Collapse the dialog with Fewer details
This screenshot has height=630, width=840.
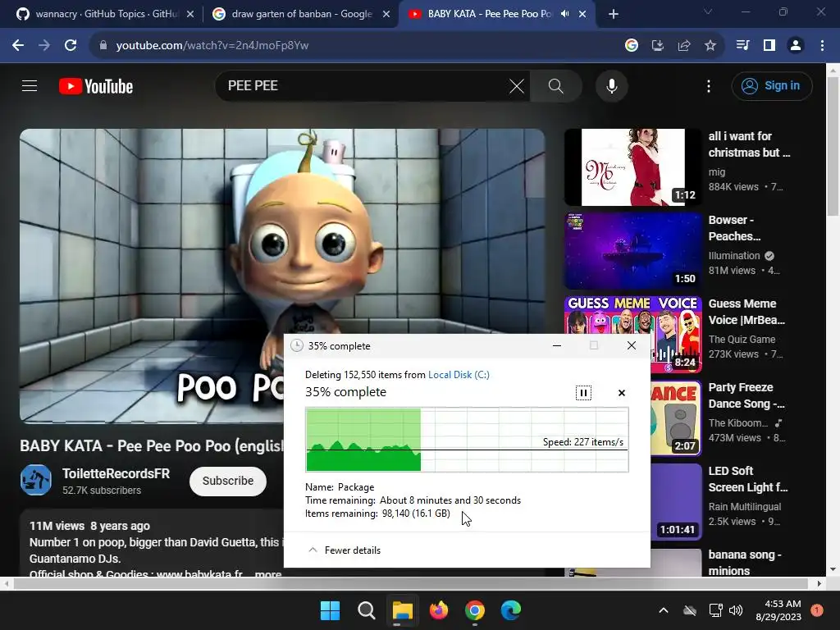(x=345, y=550)
